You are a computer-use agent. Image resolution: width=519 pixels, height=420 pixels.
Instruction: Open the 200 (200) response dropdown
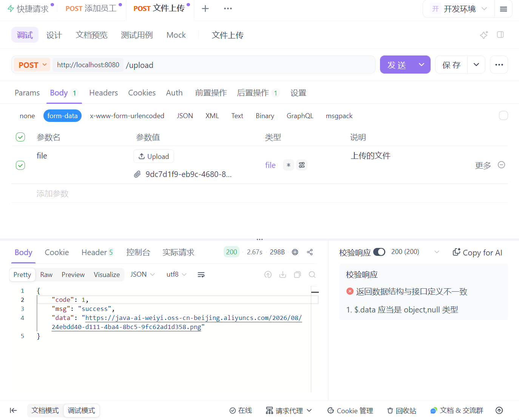415,252
